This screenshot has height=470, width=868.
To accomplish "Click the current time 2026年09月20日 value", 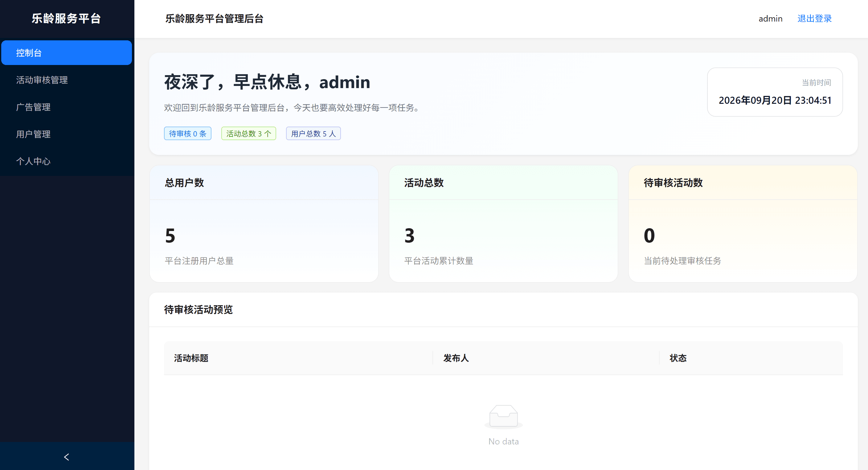I will 775,100.
